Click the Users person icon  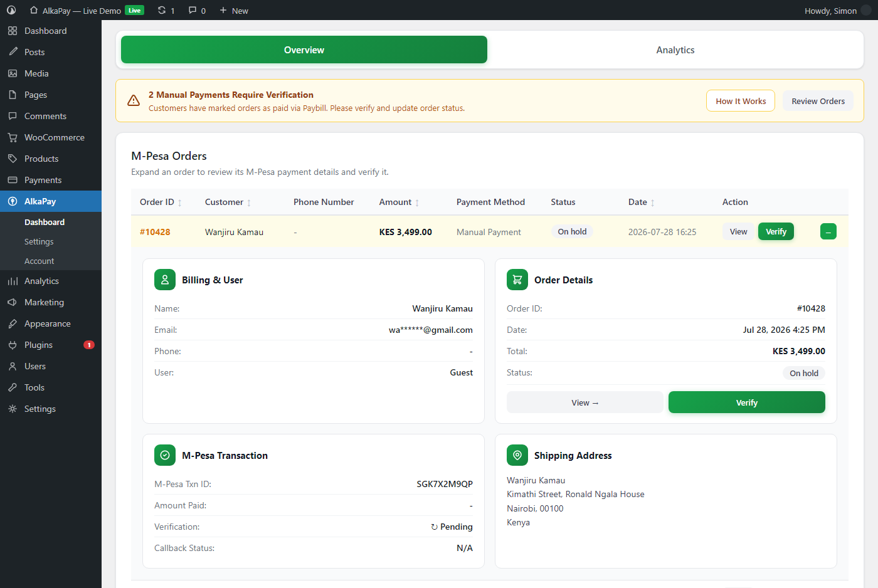(x=13, y=366)
